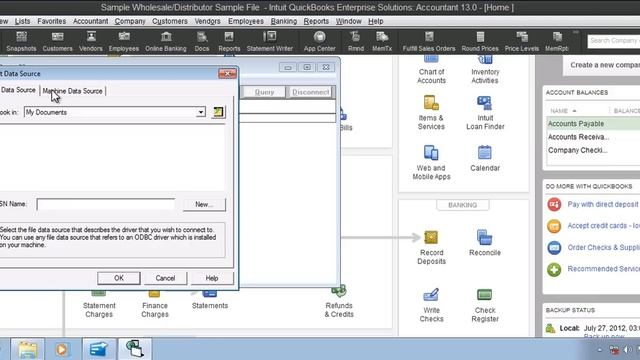Open Refunds & Credits
The height and width of the screenshot is (360, 640).
pos(339,302)
